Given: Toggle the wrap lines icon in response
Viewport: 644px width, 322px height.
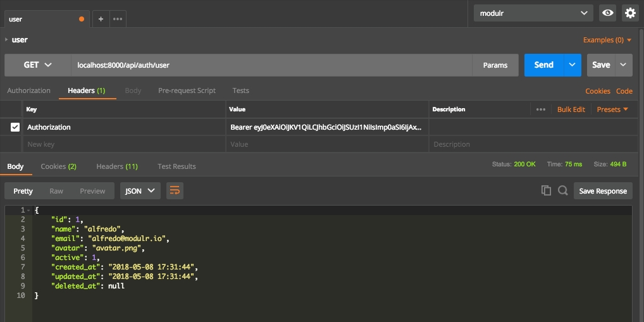Looking at the screenshot, I should pos(175,191).
